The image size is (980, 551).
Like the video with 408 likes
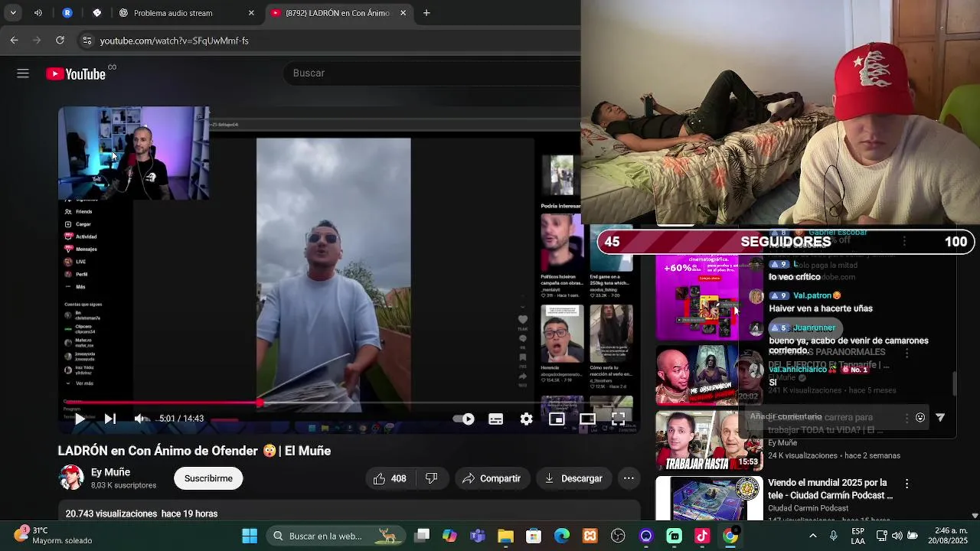tap(390, 478)
